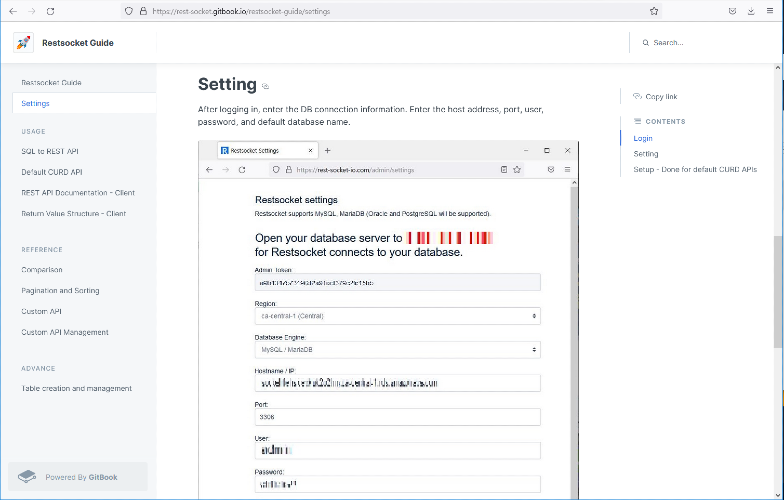This screenshot has height=500, width=784.
Task: Click the browser URL address bar
Action: [x=390, y=11]
